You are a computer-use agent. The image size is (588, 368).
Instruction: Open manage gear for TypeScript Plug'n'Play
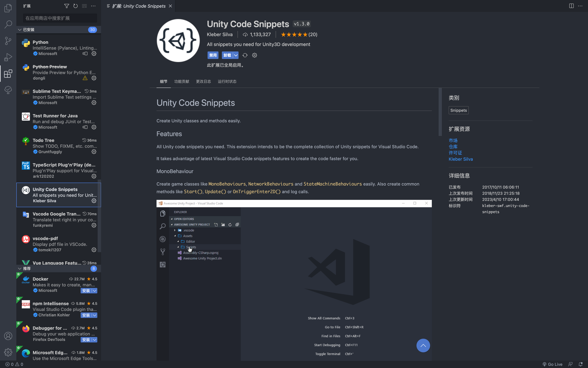[x=94, y=176]
